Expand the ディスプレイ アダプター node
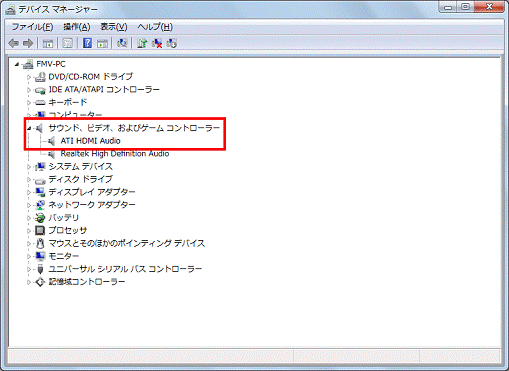Image resolution: width=509 pixels, height=371 pixels. pyautogui.click(x=29, y=192)
